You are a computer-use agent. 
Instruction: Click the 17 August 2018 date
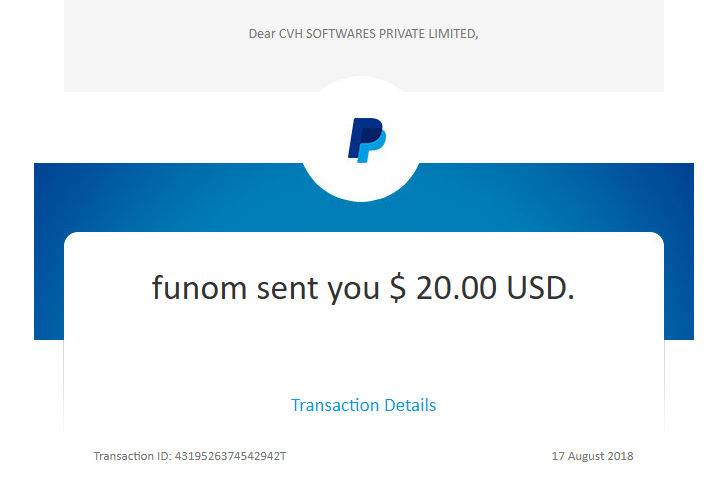[x=592, y=456]
